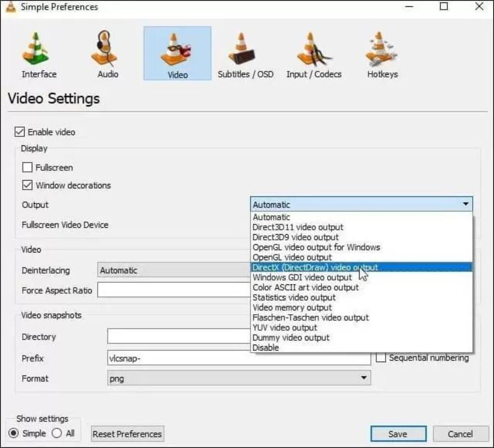Select Disable in the output list

(361, 348)
